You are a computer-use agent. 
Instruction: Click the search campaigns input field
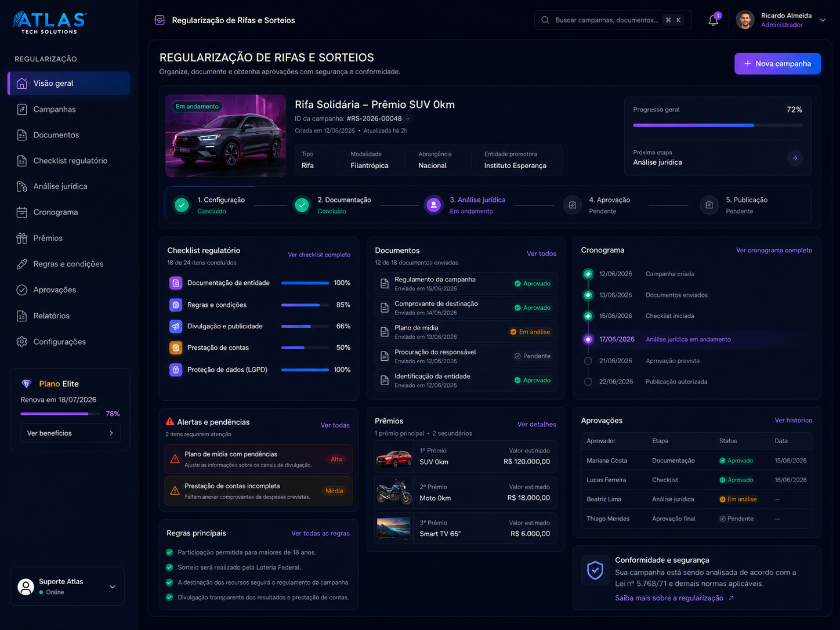(613, 20)
